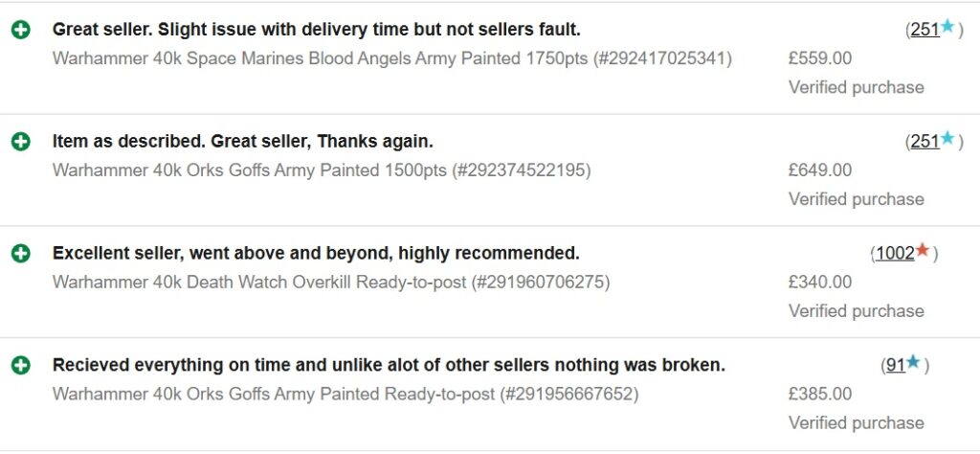Open feedback score 251 in Blood Angels row
Screen dimensions: 980x454
click(925, 30)
